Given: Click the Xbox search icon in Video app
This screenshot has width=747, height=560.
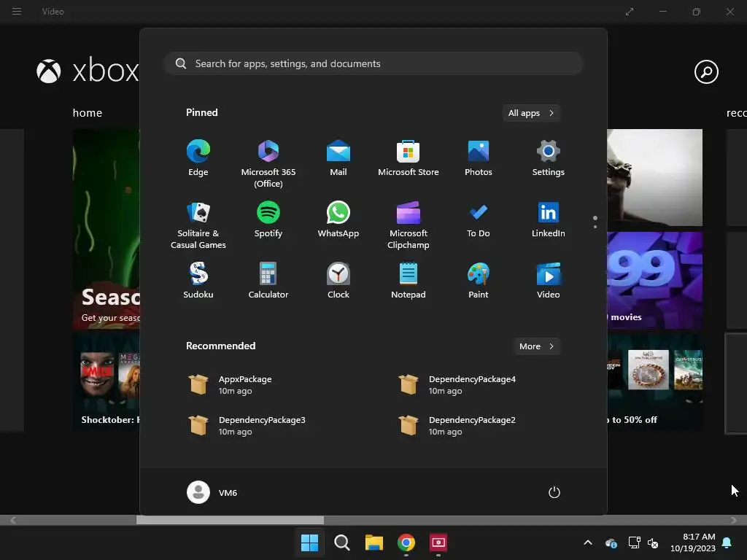Looking at the screenshot, I should [x=706, y=72].
